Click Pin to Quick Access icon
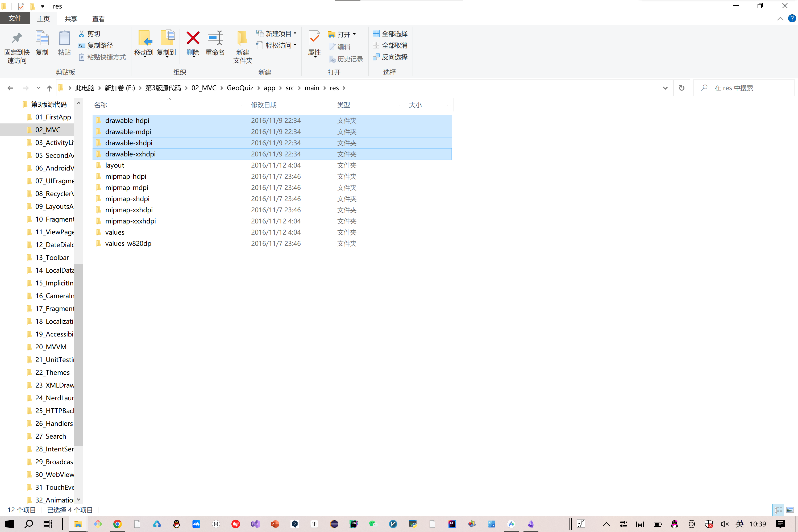This screenshot has height=532, width=798. coord(16,38)
